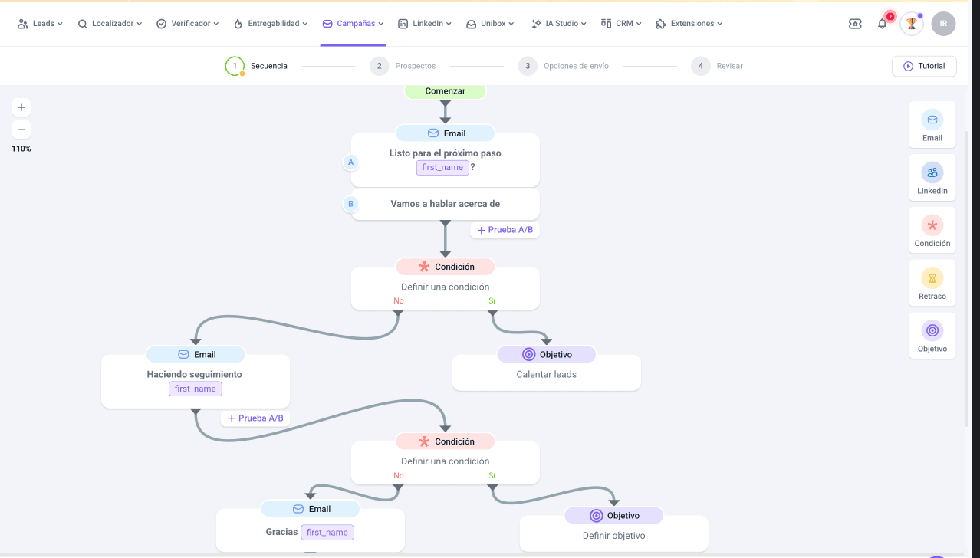
Task: Open the Entregabilidad dropdown
Action: tap(270, 24)
